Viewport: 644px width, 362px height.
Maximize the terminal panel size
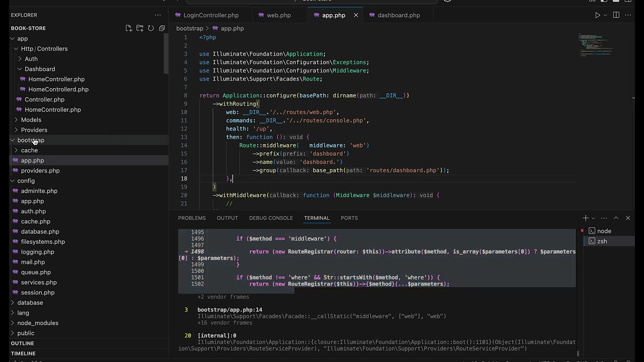point(616,218)
